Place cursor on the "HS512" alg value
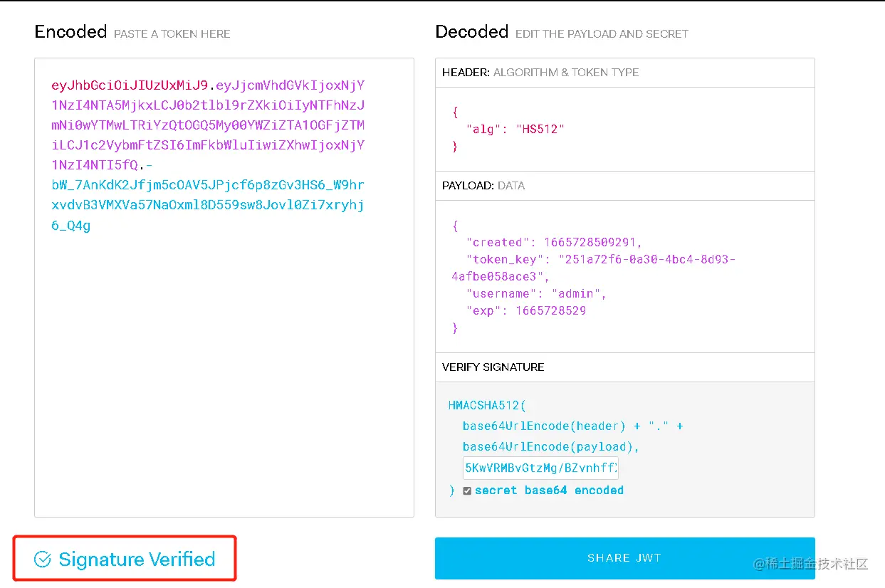Screen dimensions: 885x588 [540, 129]
